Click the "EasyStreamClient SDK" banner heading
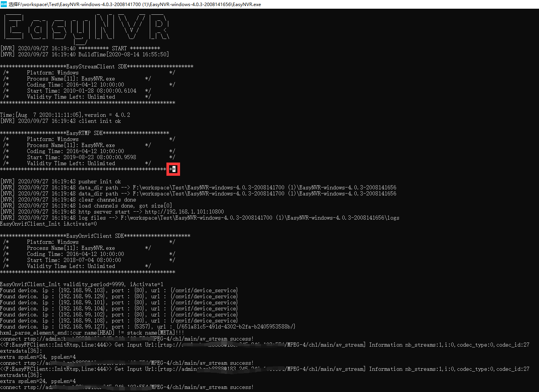The image size is (539, 392). pos(97,67)
